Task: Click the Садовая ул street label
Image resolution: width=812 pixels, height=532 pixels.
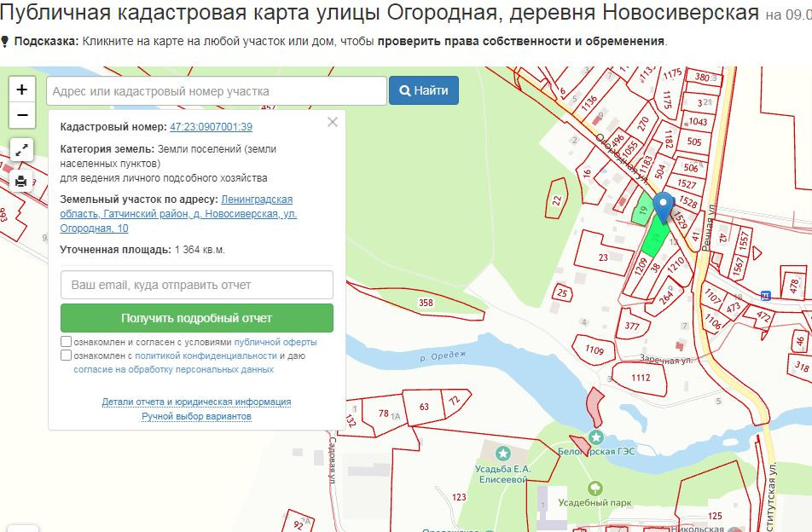Action: [x=333, y=460]
